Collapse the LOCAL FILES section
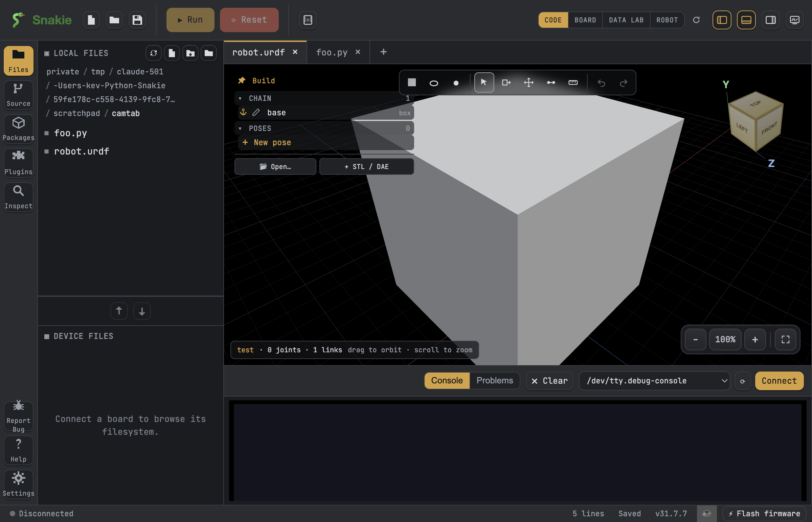 (47, 53)
